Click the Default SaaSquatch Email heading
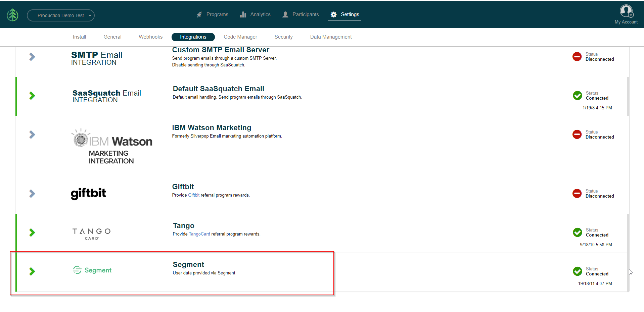Viewport: 644px width, 312px height. pyautogui.click(x=219, y=89)
